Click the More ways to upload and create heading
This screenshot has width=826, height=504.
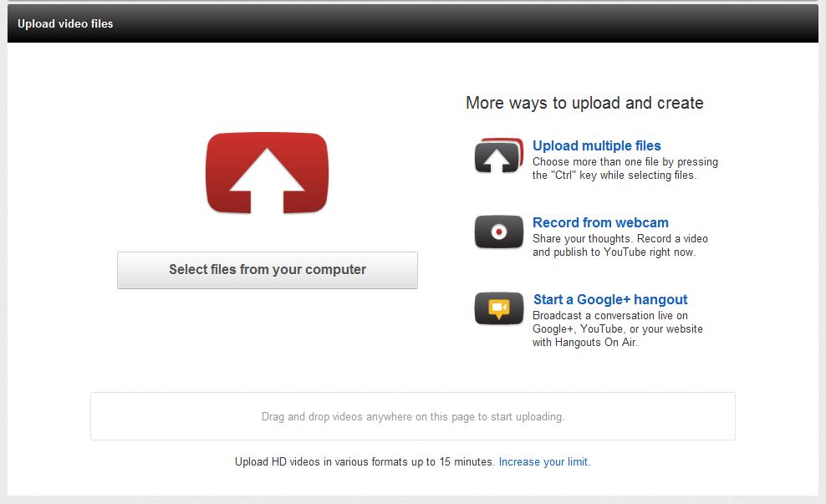(x=584, y=103)
